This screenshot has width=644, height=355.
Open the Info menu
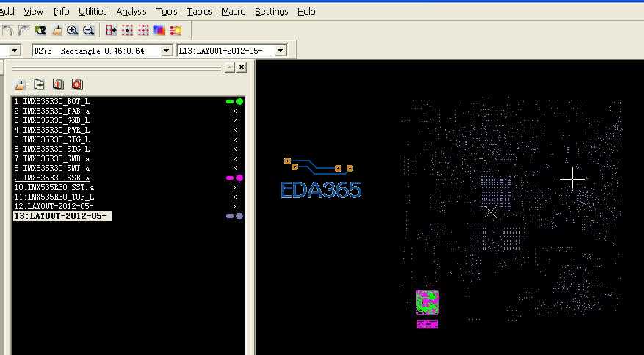click(61, 12)
